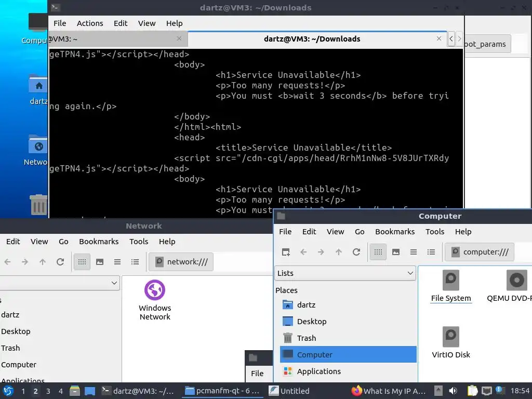Open the pcmanfm-qt taskbar entry

pyautogui.click(x=222, y=391)
